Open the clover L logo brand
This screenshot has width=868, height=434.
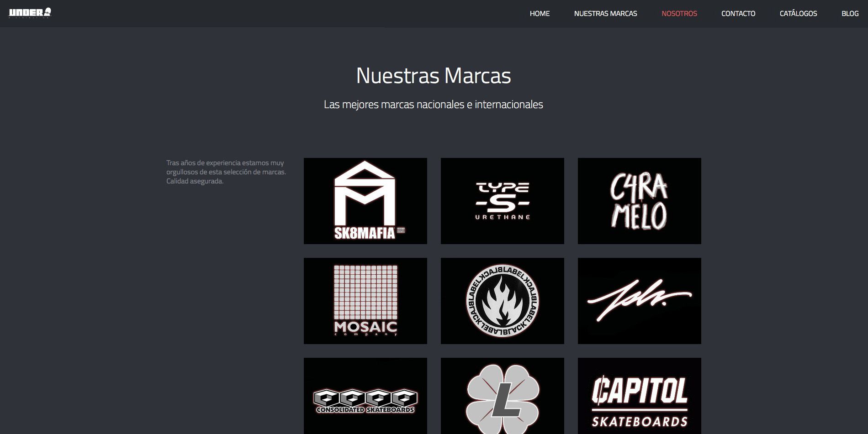pos(503,396)
